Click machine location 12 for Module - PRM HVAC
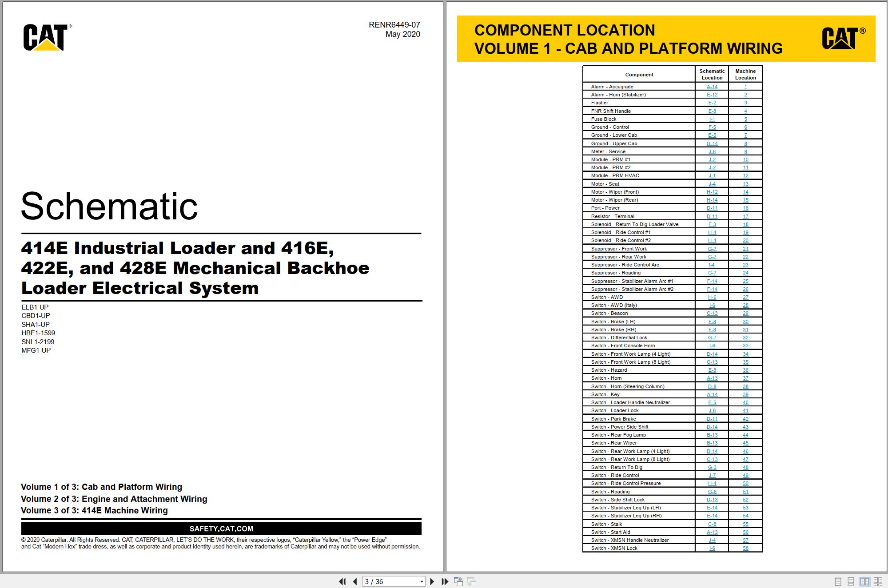Viewport: 888px width, 588px height. coord(745,175)
